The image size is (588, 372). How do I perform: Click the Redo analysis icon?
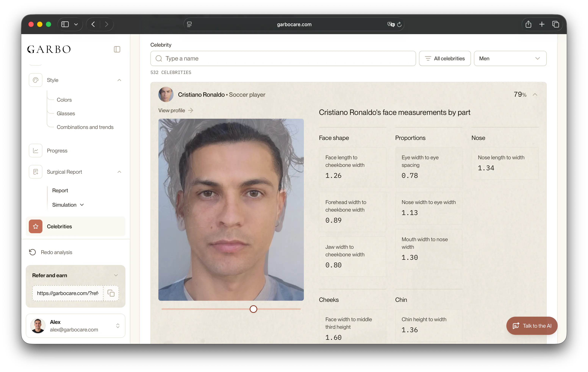tap(32, 252)
